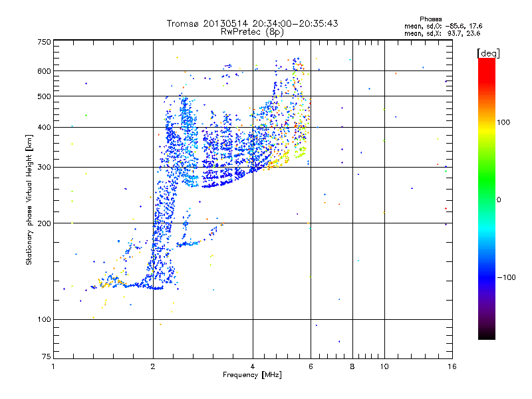532x399 pixels.
Task: Click the plot title 'Tromsø 20130514 20:34:00-20:35:43'
Action: tap(252, 23)
